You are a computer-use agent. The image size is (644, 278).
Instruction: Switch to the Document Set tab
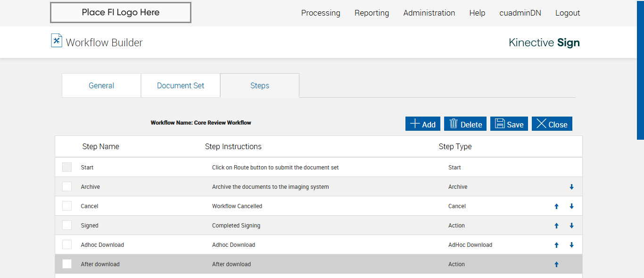coord(181,85)
